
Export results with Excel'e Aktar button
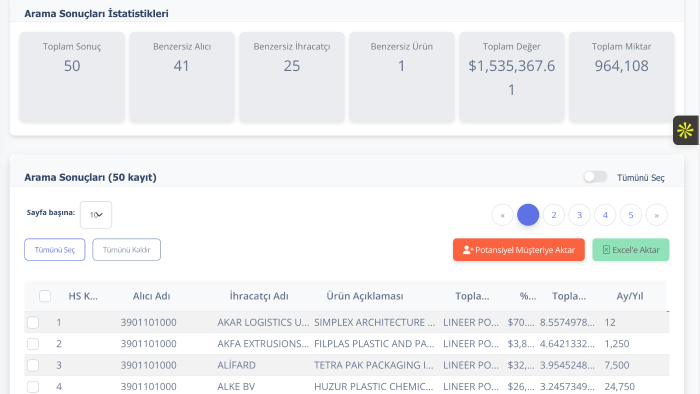point(631,249)
